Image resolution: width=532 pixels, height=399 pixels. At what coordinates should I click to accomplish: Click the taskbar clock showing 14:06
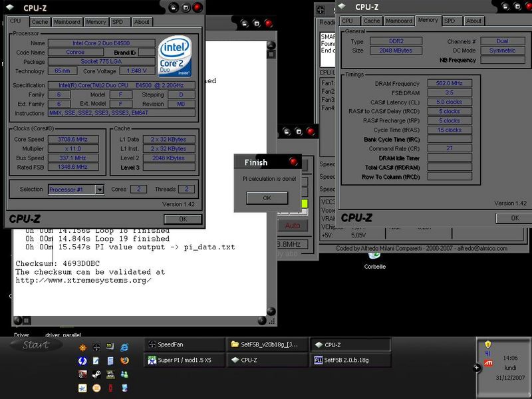510,358
